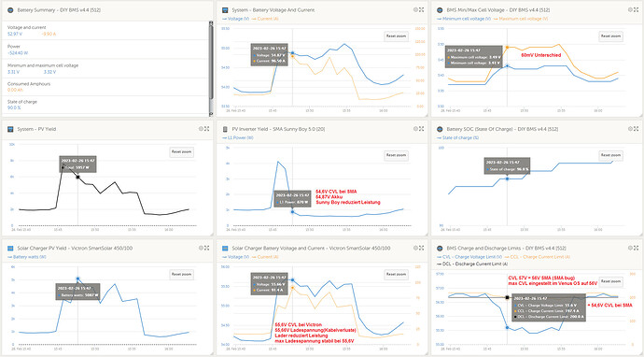This screenshot has width=644, height=357.
Task: Toggle Voltage (V) series in System Battery chart
Action: point(236,19)
